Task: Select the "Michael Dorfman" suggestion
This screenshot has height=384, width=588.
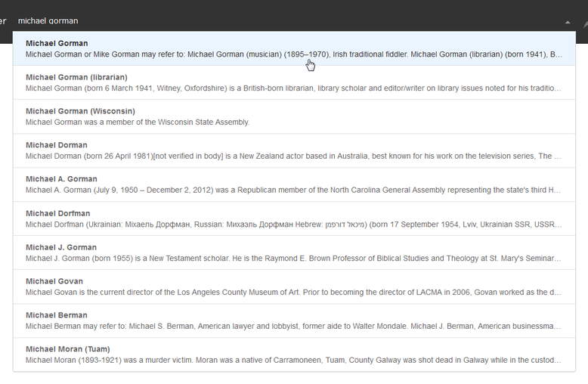Action: (294, 218)
